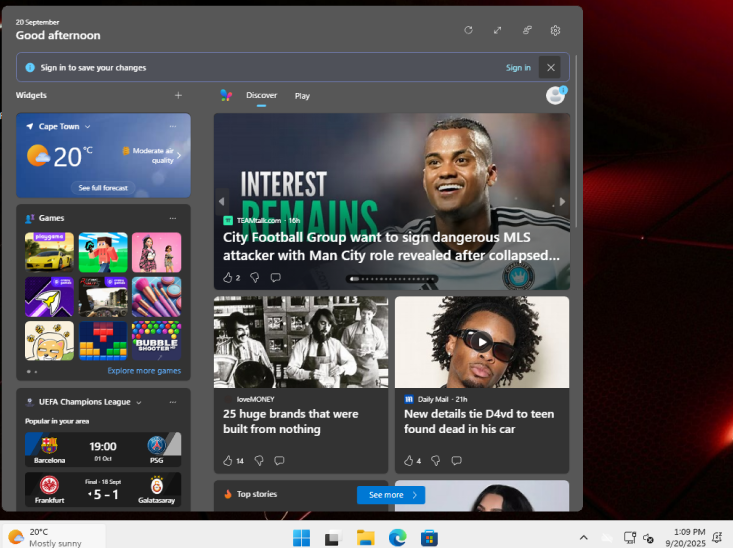Screen dimensions: 733x548
Task: Launch the Bubble Shooter game
Action: [x=157, y=341]
